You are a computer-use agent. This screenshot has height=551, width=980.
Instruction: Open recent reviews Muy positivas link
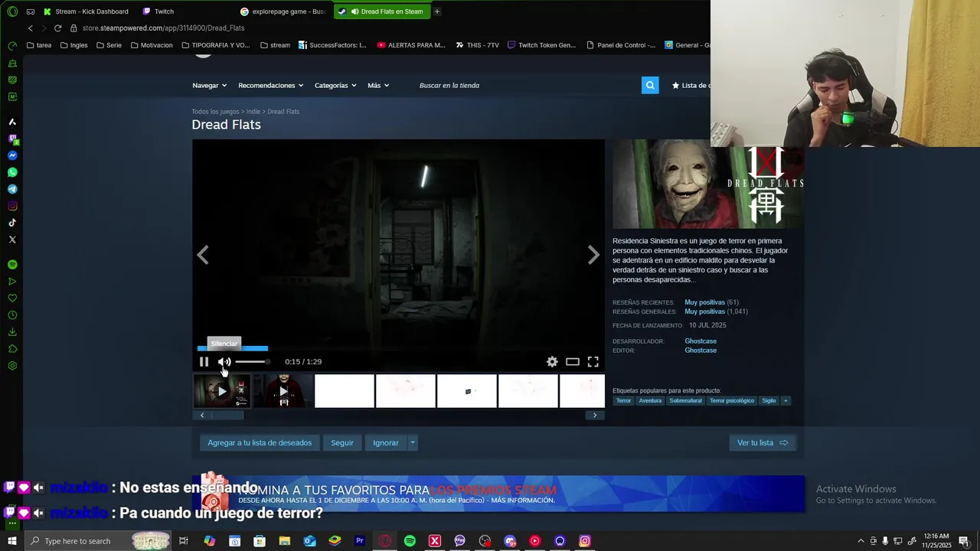pos(704,302)
